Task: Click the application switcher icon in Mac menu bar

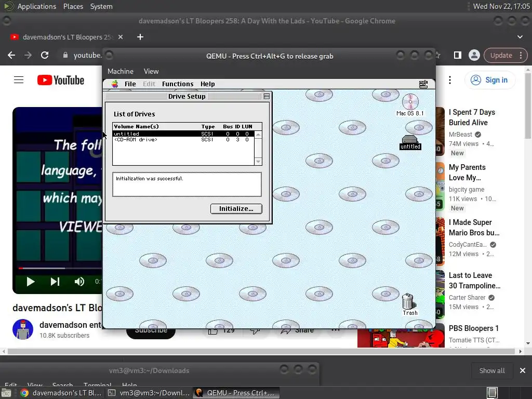Action: pos(423,84)
